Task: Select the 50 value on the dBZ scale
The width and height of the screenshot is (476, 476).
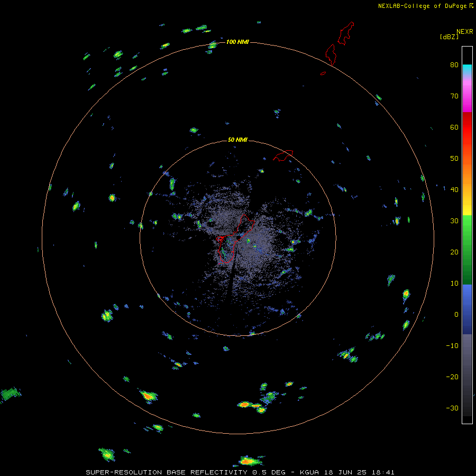Action: 454,159
